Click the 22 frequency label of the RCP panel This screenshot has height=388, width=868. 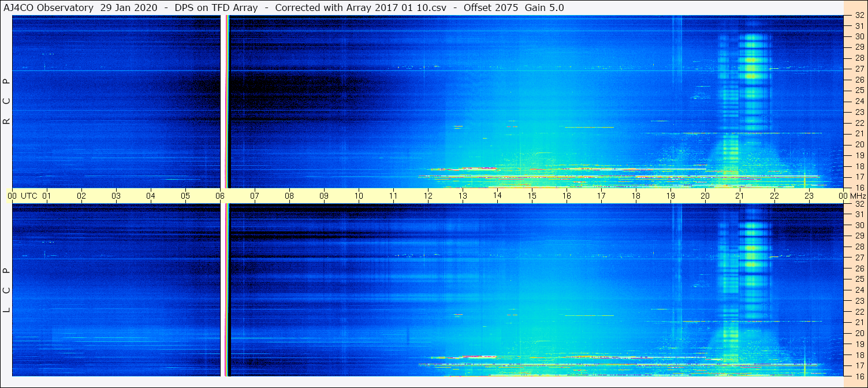tap(859, 123)
